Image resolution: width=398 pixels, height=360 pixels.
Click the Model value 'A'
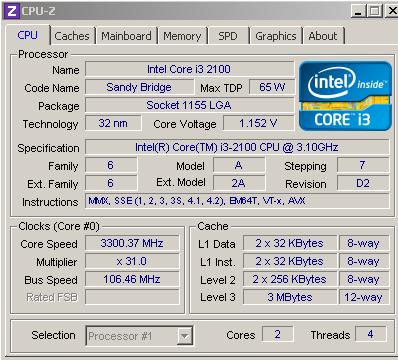coord(239,165)
